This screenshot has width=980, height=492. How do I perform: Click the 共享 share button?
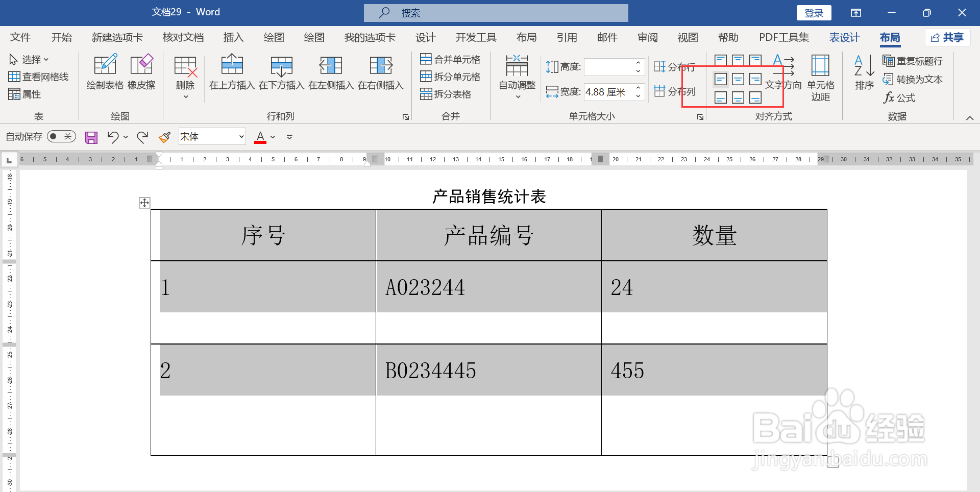(947, 37)
